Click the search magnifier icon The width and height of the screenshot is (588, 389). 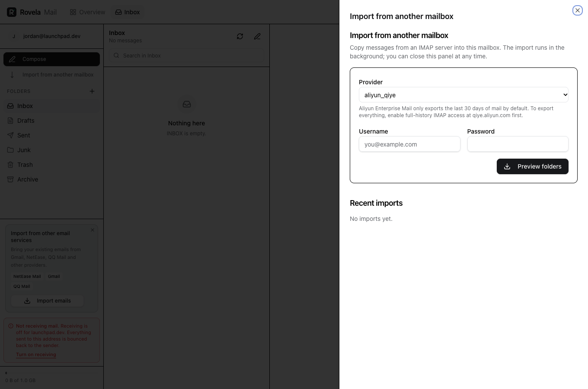click(x=116, y=55)
